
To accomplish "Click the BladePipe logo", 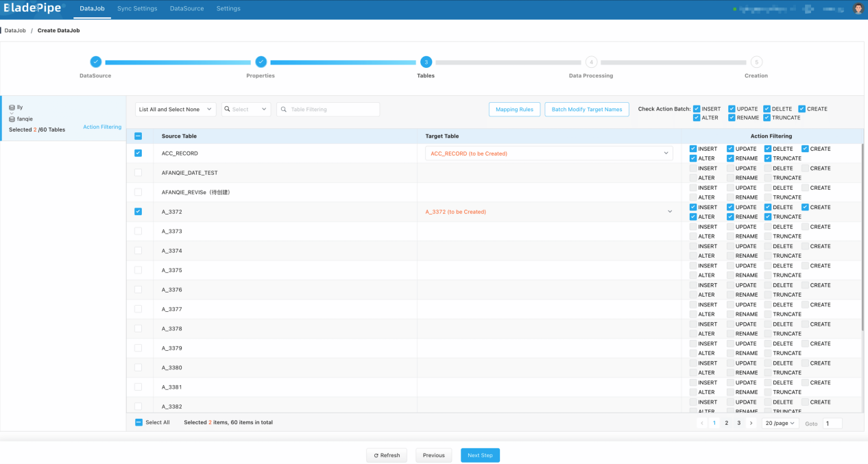I will [33, 9].
